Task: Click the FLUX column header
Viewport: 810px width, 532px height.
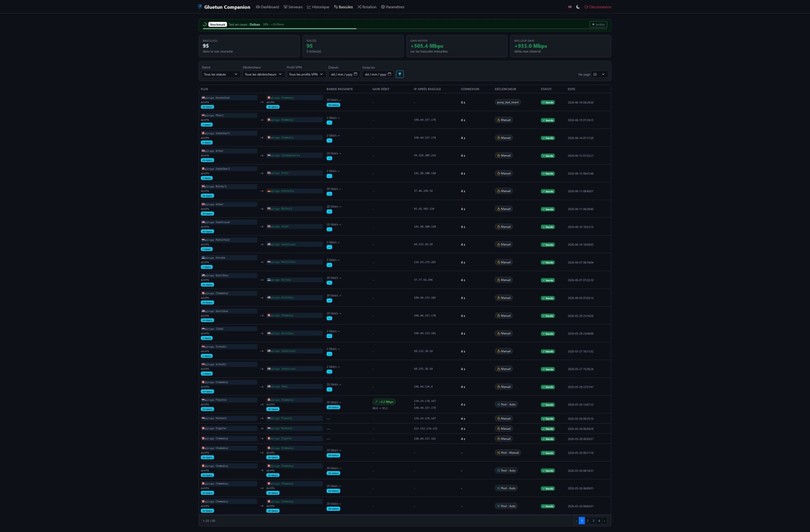Action: (205, 89)
